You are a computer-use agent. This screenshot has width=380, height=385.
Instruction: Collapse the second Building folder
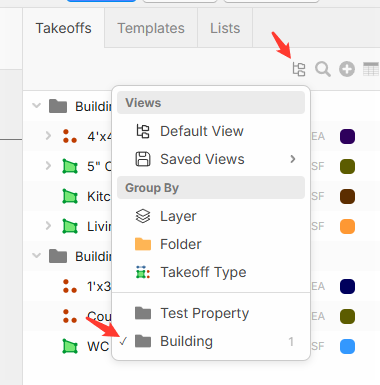[36, 256]
